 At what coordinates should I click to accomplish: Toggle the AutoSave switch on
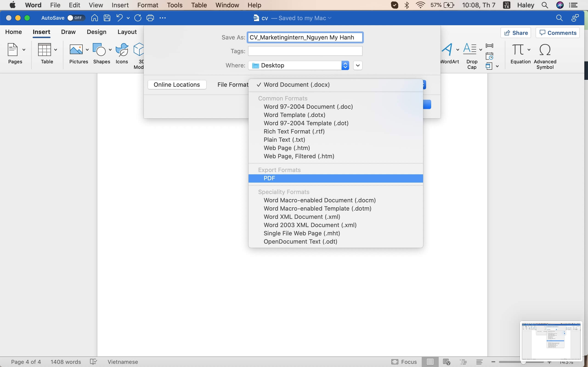(x=75, y=18)
